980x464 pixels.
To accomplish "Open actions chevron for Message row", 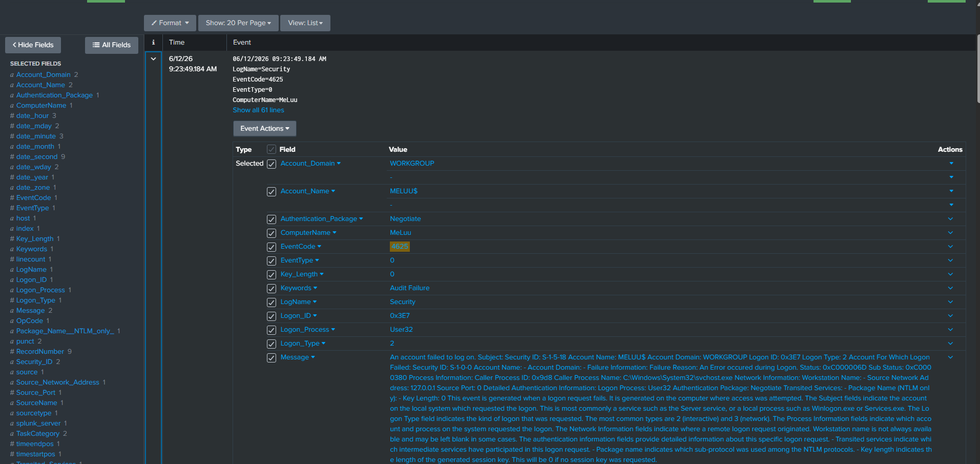I will coord(951,357).
